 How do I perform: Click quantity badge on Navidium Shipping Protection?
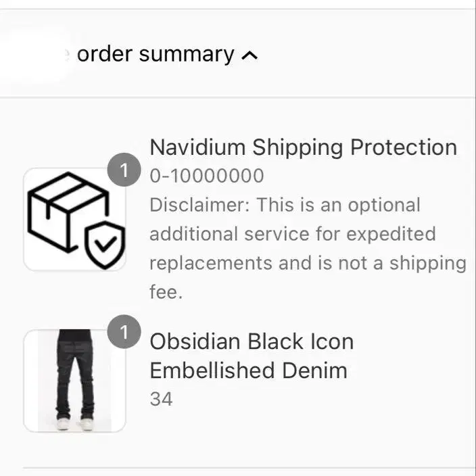[x=124, y=170]
